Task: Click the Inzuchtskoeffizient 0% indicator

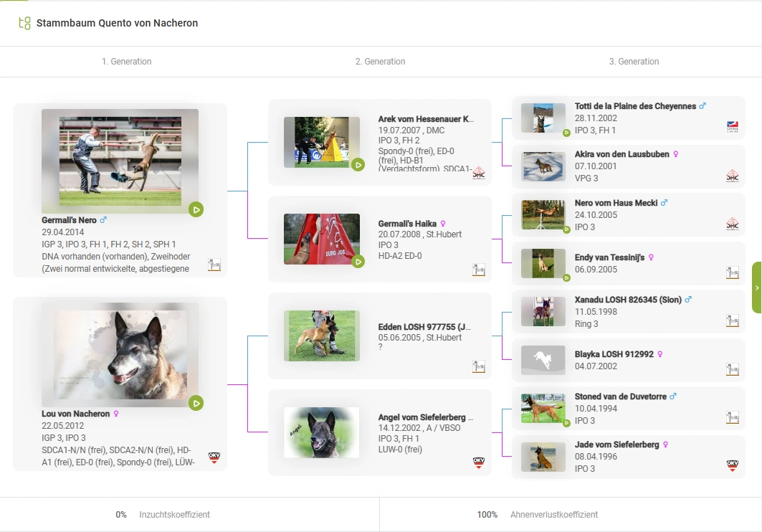Action: pyautogui.click(x=163, y=515)
